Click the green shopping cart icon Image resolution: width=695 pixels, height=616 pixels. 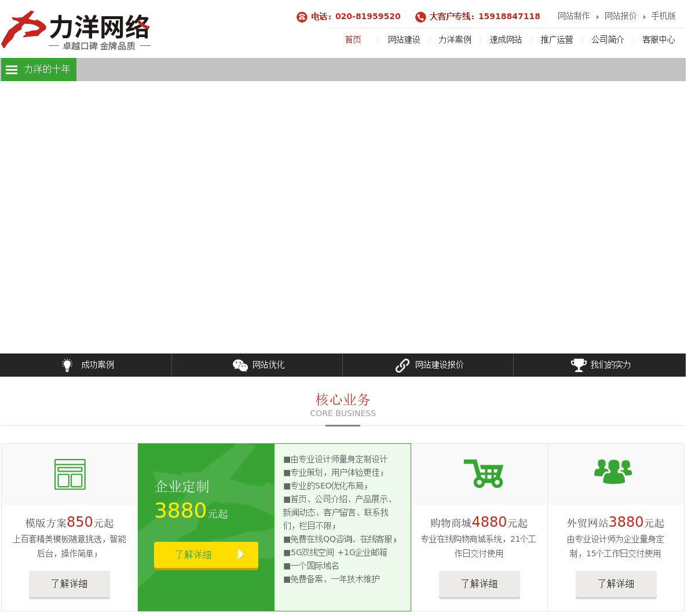click(484, 473)
